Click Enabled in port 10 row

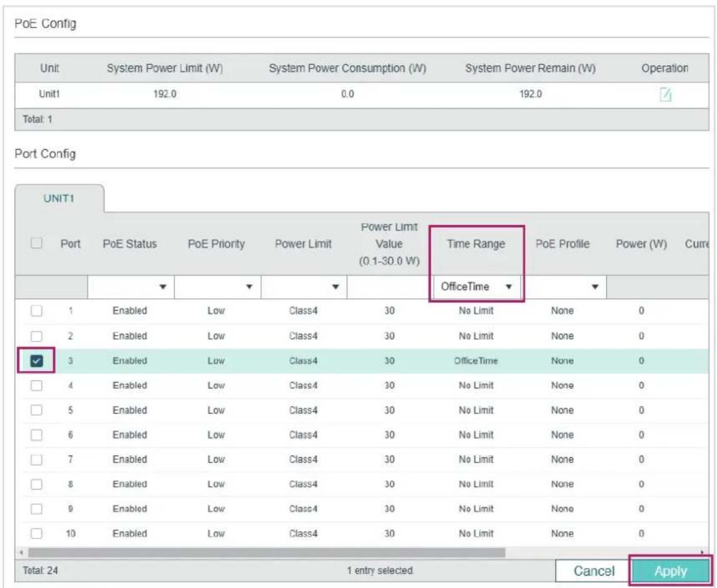tap(130, 534)
